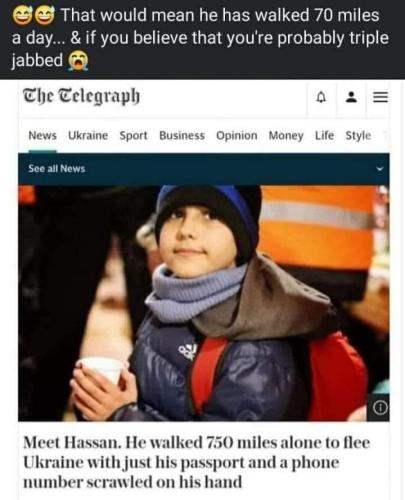Viewport: 405px width, 500px height.
Task: Select the Opinion tab
Action: tap(237, 136)
